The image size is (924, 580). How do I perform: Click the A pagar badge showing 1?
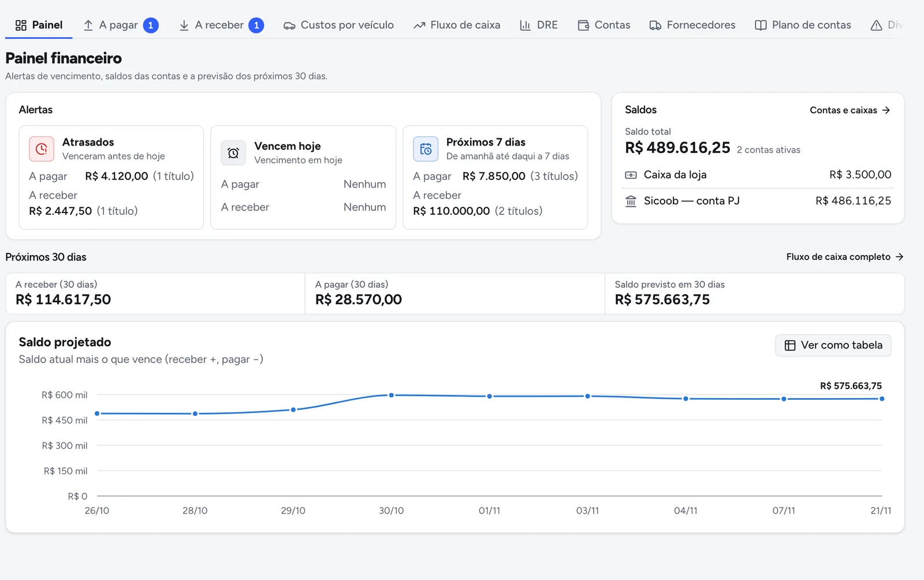[151, 25]
